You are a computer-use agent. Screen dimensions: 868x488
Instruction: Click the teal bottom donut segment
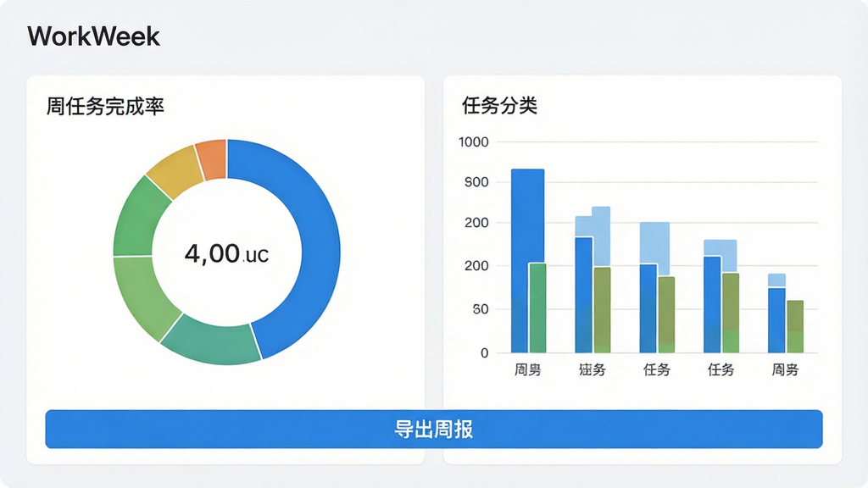213,342
